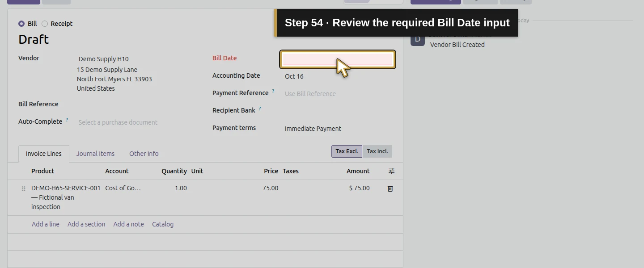Viewport: 644px width, 268px height.
Task: Click the Account column header
Action: pos(117,171)
